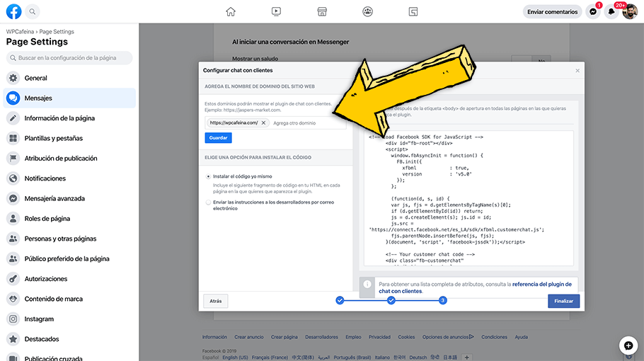This screenshot has width=644, height=361.
Task: Click the Guardar button
Action: coord(218,138)
